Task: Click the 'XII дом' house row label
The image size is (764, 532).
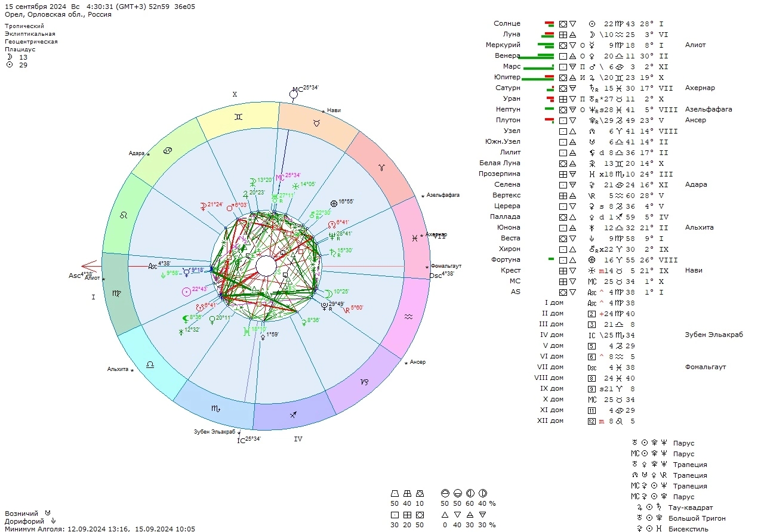Action: point(550,421)
